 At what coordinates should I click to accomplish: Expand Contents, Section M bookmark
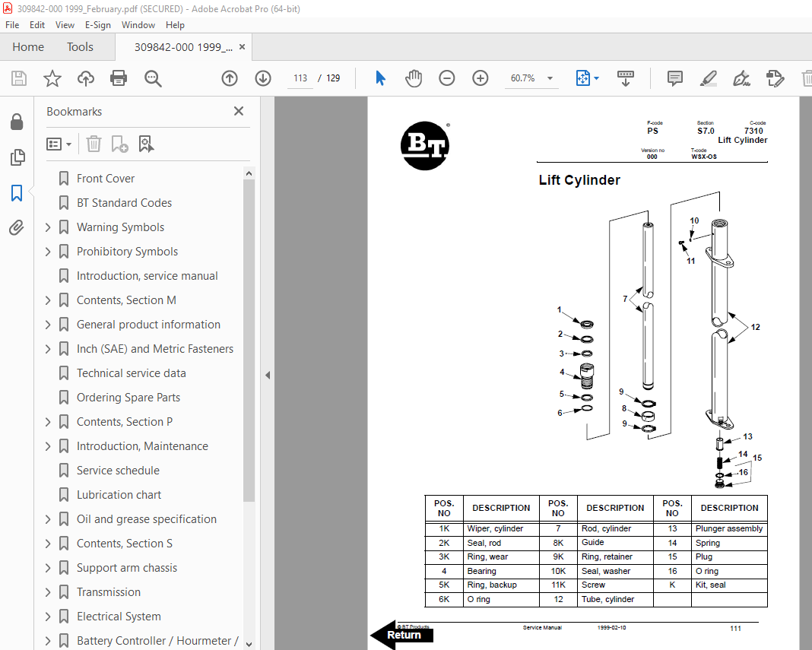click(48, 300)
